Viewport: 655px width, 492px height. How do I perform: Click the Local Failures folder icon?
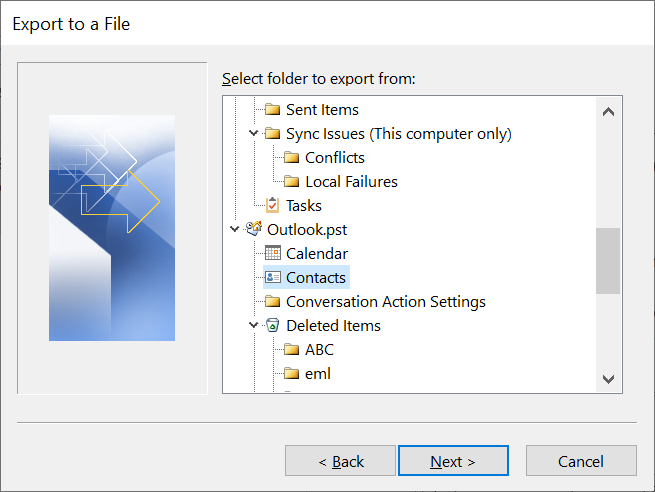pos(292,181)
